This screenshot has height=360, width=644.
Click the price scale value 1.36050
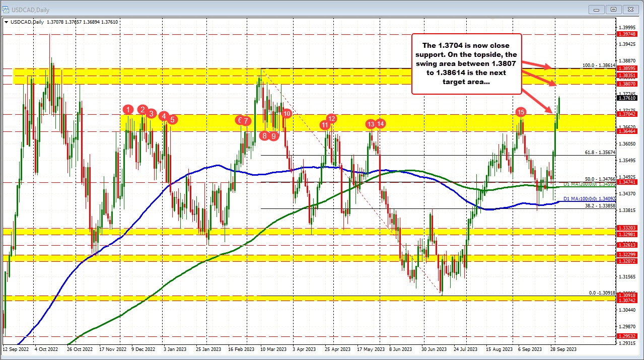pyautogui.click(x=628, y=144)
